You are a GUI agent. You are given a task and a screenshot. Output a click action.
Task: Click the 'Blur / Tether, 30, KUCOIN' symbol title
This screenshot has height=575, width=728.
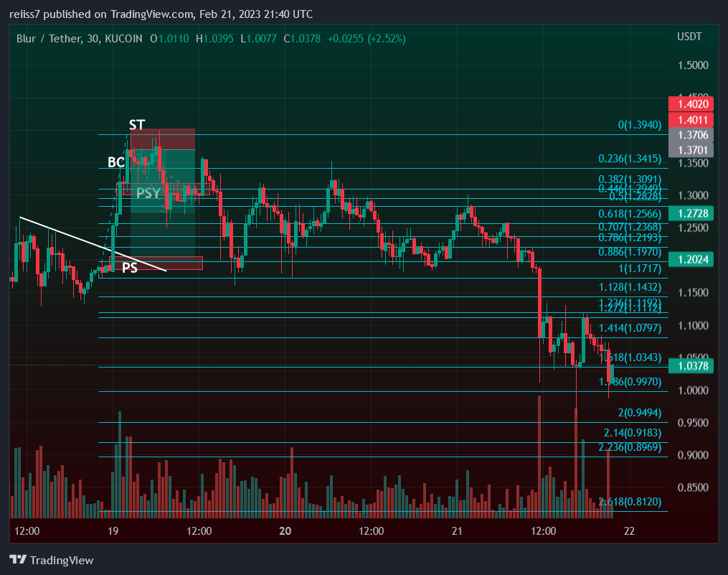tap(80, 39)
